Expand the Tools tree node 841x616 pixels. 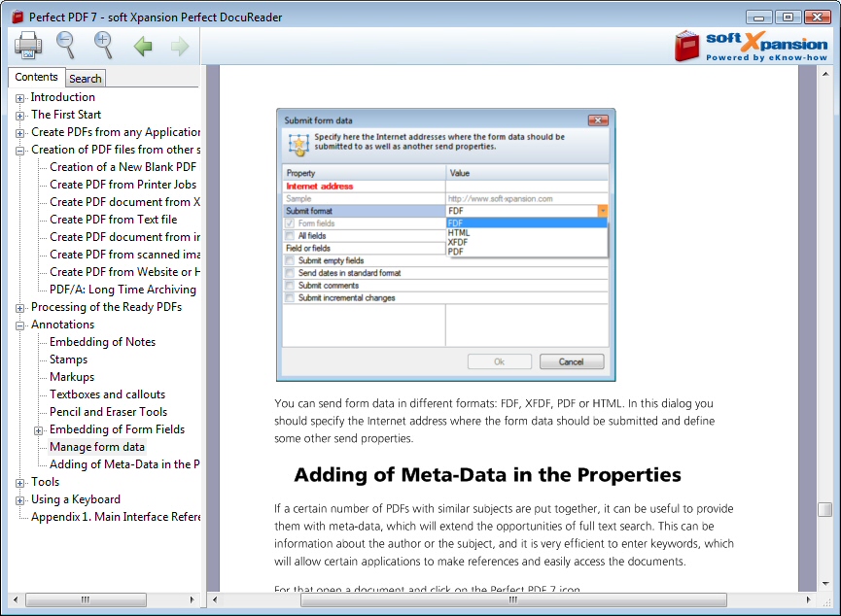coord(20,483)
